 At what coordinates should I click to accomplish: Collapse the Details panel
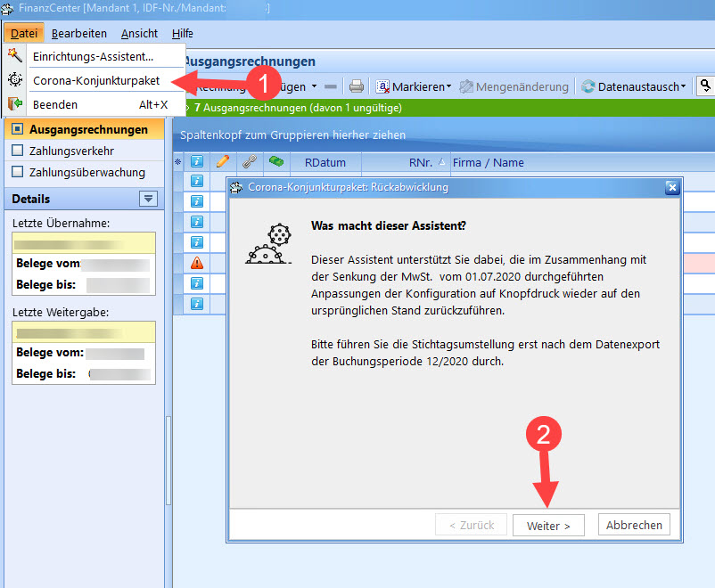[148, 199]
